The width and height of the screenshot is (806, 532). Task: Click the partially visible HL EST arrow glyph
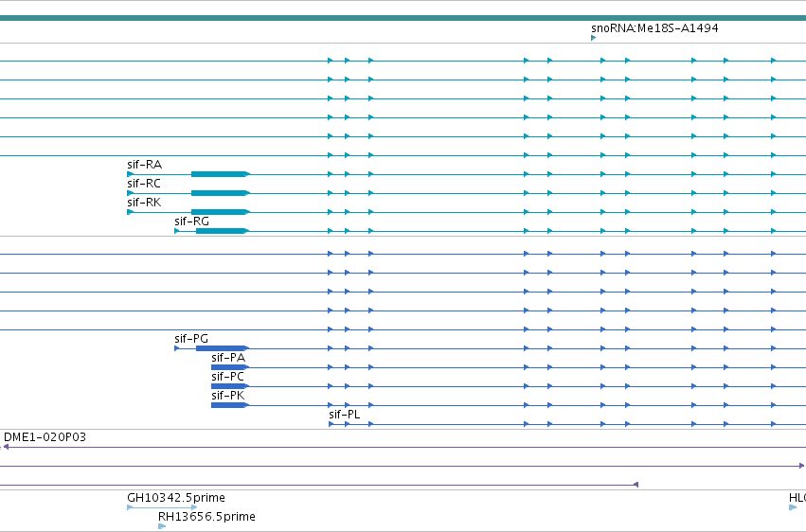[793, 508]
